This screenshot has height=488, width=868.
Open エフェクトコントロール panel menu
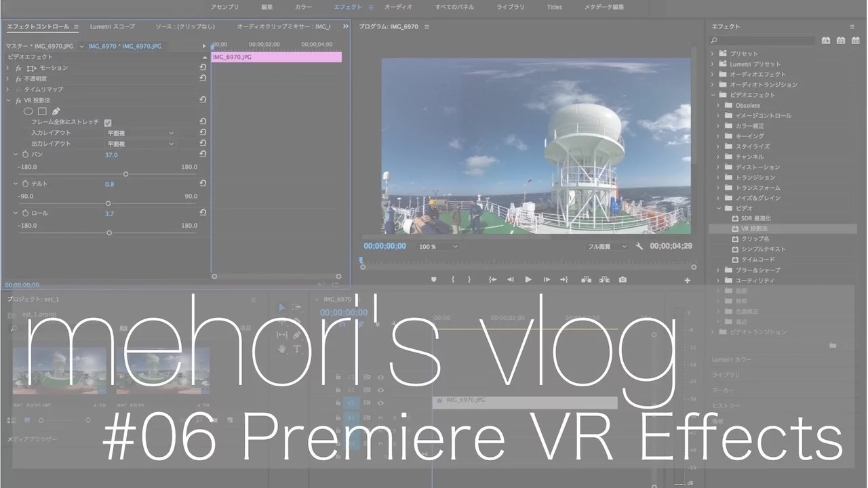click(x=76, y=26)
